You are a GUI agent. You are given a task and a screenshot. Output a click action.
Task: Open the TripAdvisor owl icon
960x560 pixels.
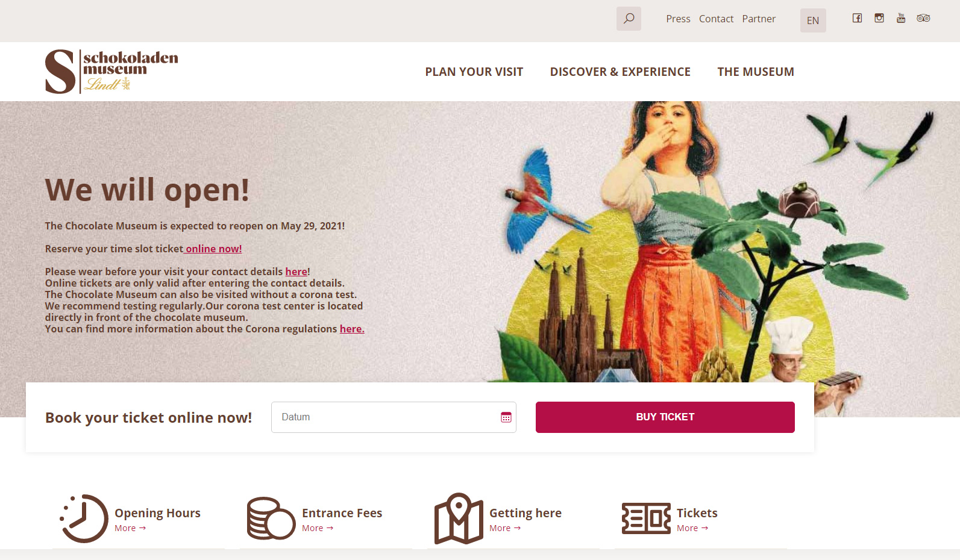[923, 18]
